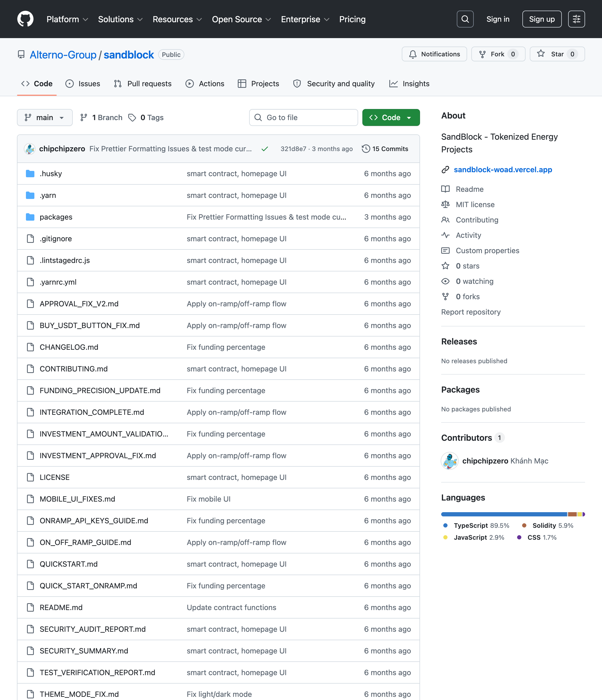Viewport: 602px width, 700px height.
Task: Expand the Solutions menu
Action: 120,19
